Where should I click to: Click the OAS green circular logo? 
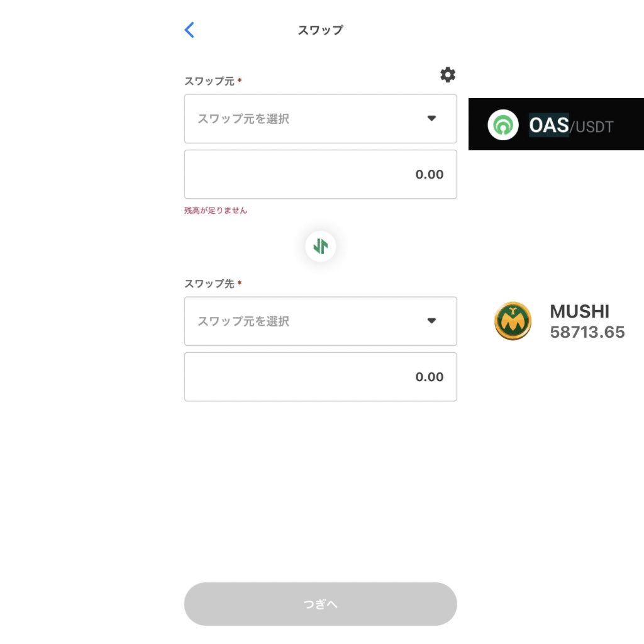click(x=503, y=125)
